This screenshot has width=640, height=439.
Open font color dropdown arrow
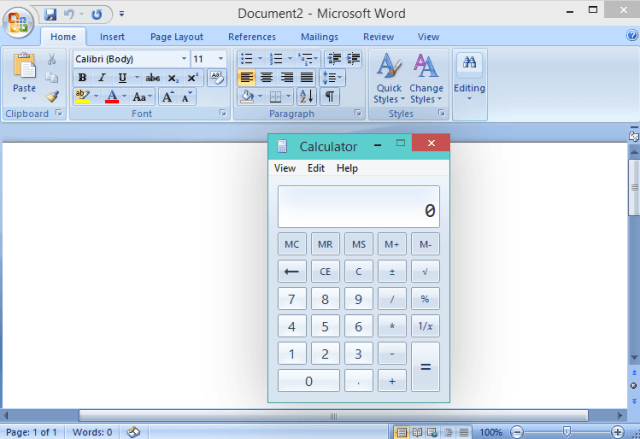click(x=124, y=97)
